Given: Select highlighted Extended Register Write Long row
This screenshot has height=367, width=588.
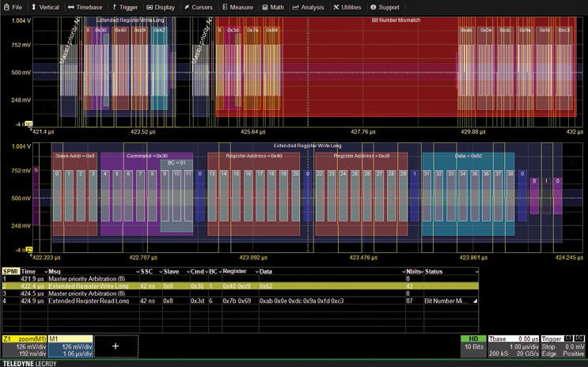Looking at the screenshot, I should click(x=240, y=286).
